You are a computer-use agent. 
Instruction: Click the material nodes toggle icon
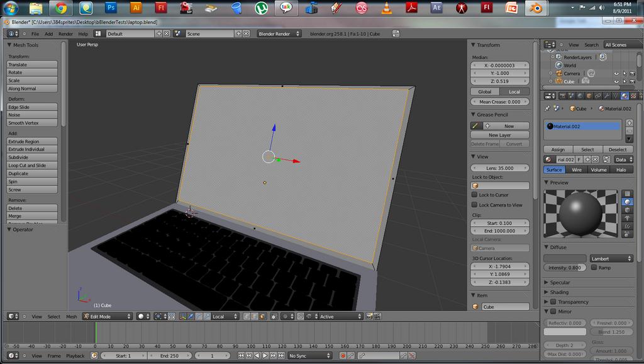[x=607, y=159]
